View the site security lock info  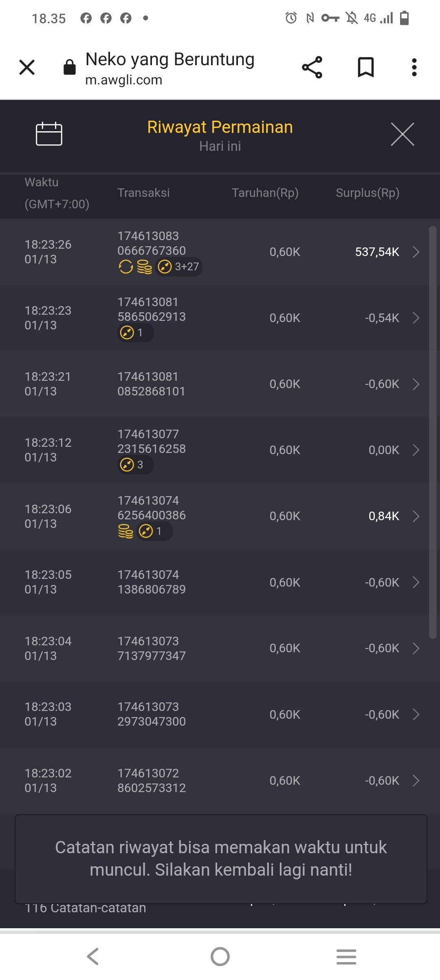click(x=70, y=67)
